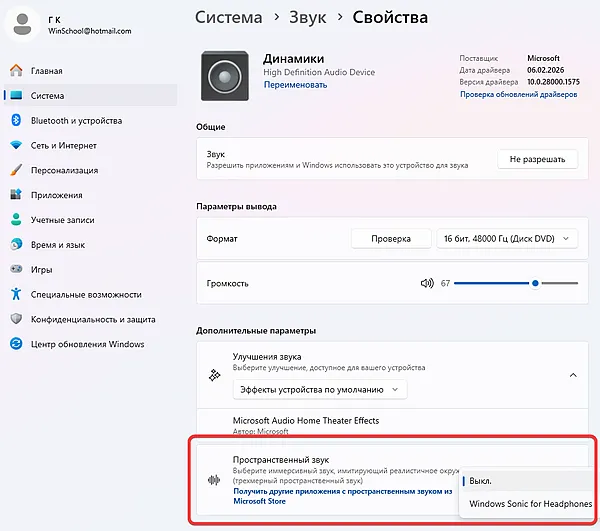Screen dimensions: 600x531
Task: Navigate to Учетные записи
Action: tap(91, 220)
